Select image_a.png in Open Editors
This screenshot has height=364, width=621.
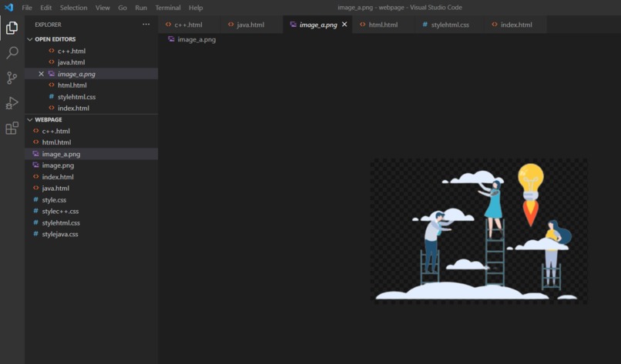pos(92,74)
